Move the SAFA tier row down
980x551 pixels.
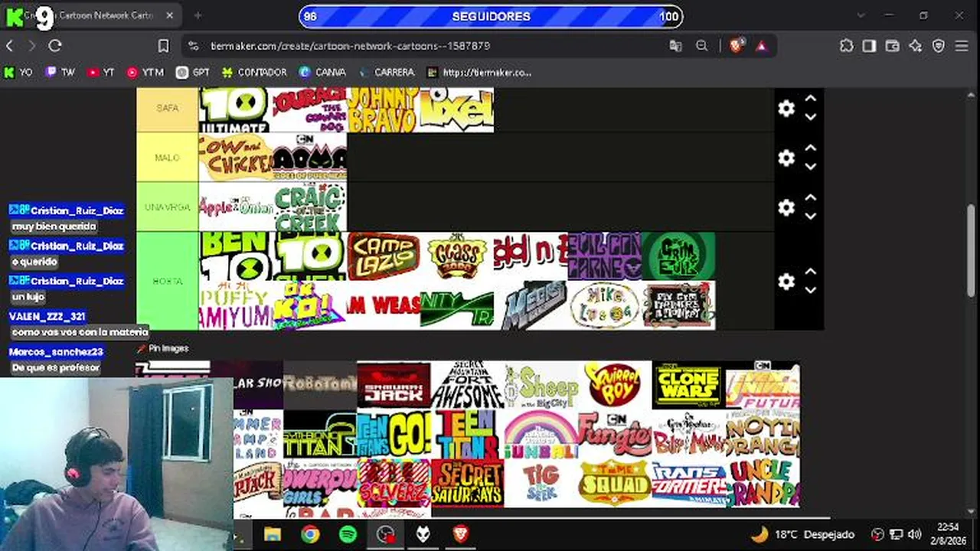(811, 117)
